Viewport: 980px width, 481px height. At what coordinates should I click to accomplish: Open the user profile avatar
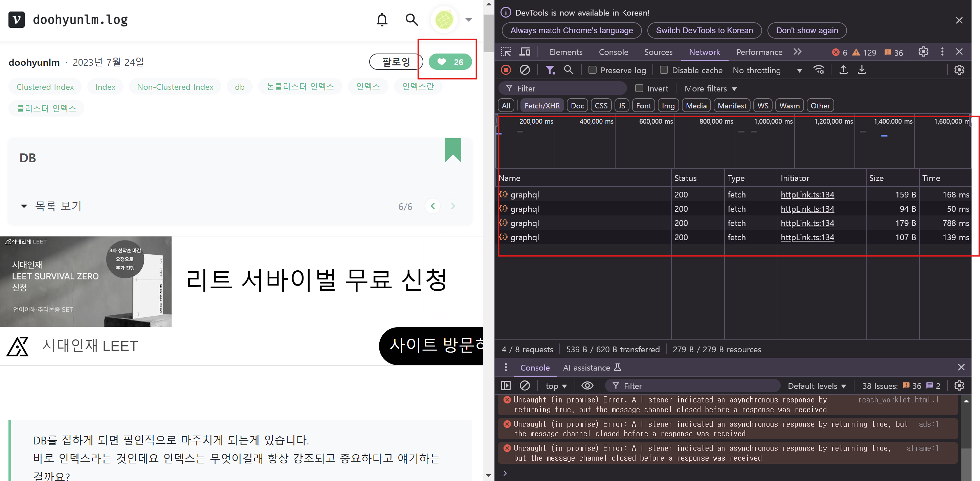pos(444,19)
